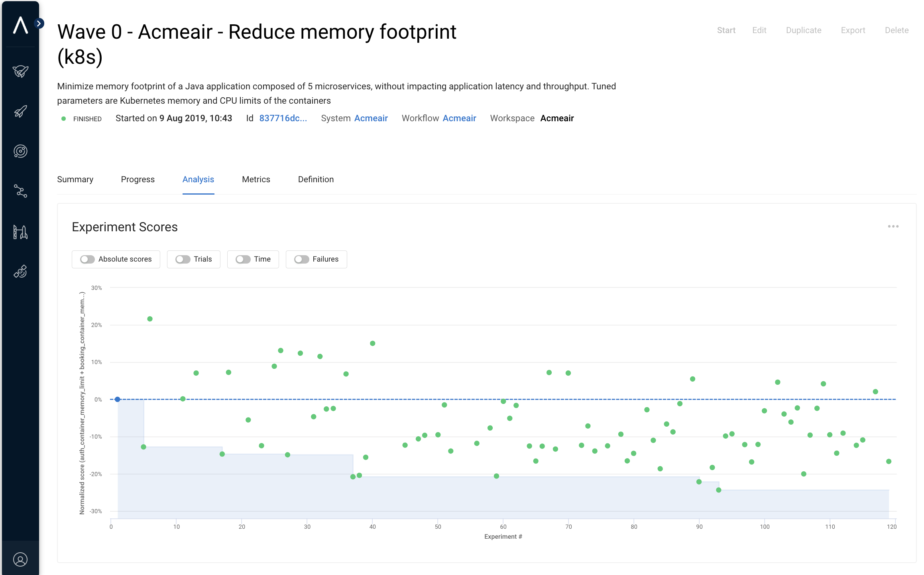Open the connected-nodes workflow sidebar icon

pos(20,191)
